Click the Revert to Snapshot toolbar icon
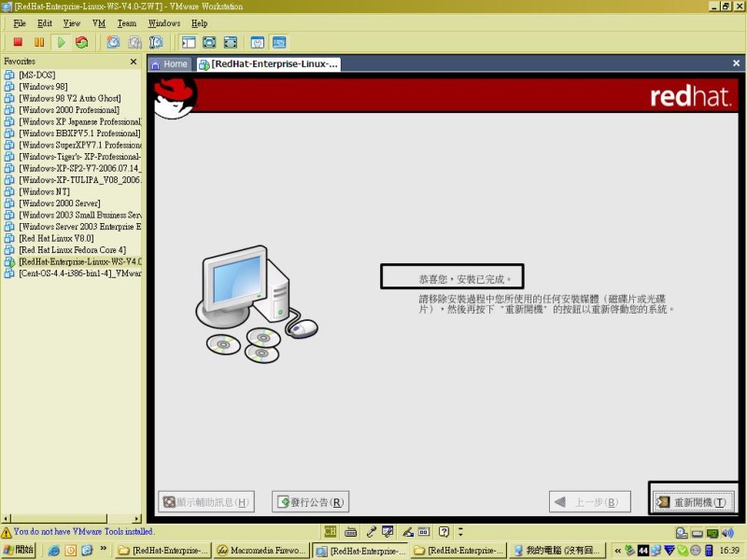The height and width of the screenshot is (560, 747). coord(134,42)
